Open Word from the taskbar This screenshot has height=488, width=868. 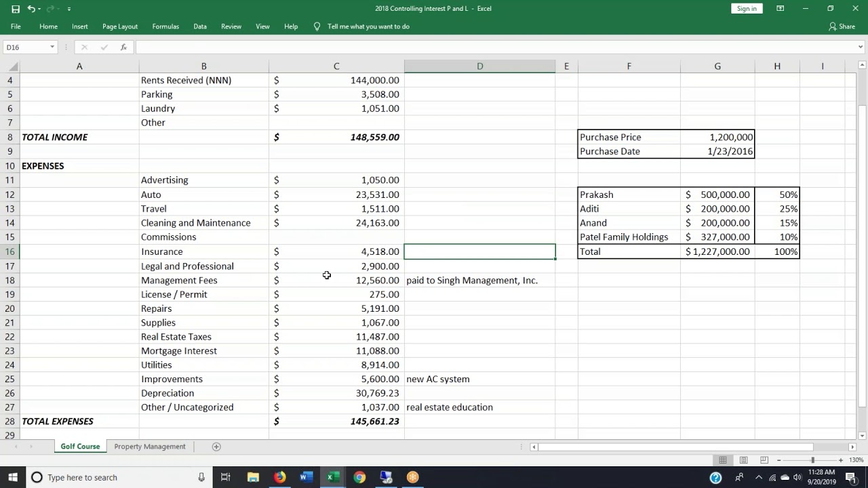(x=306, y=477)
